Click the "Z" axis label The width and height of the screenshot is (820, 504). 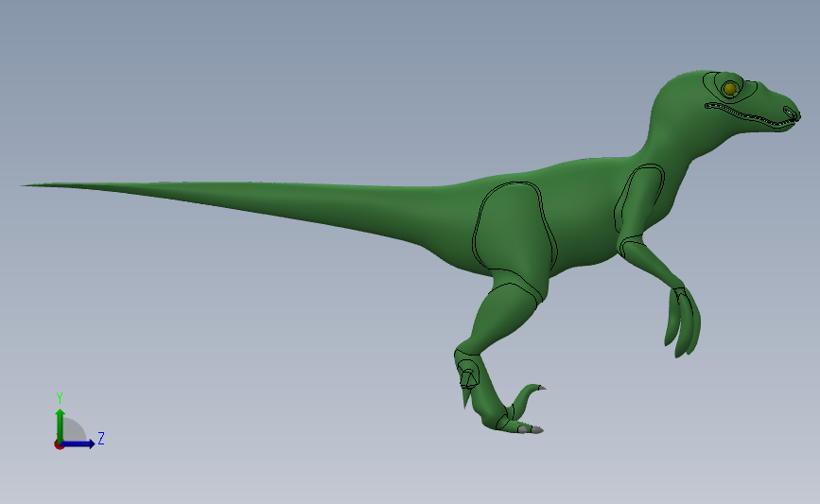tap(101, 438)
